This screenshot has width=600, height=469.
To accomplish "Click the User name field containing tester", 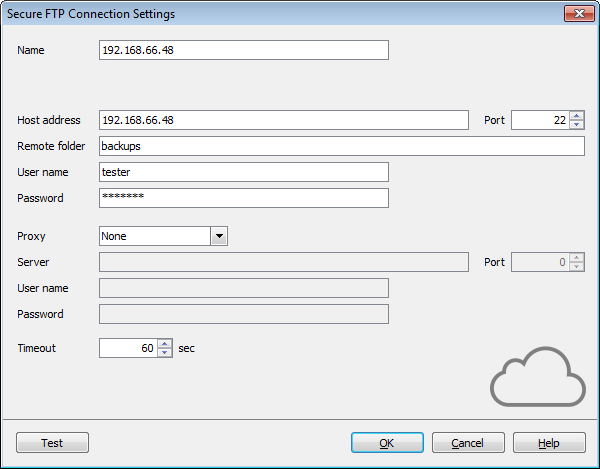I will tap(244, 172).
